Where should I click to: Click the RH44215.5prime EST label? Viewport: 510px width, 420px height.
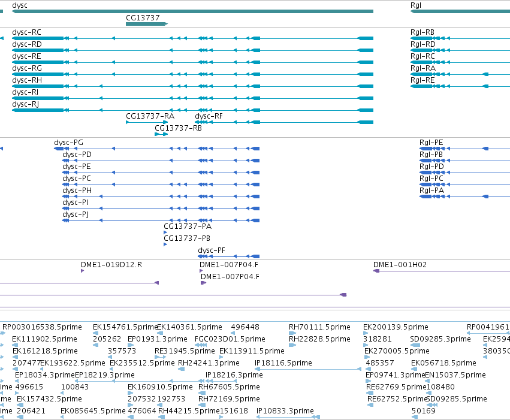coord(189,411)
